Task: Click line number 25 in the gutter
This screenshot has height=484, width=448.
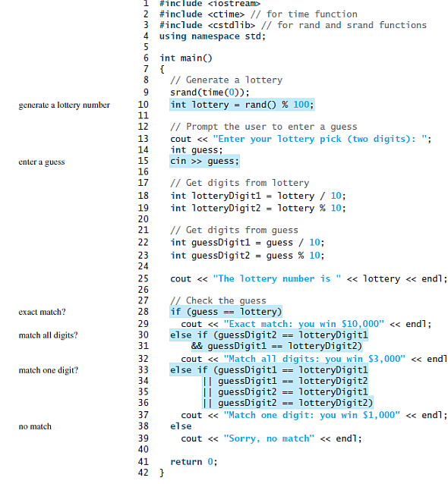Action: point(144,278)
